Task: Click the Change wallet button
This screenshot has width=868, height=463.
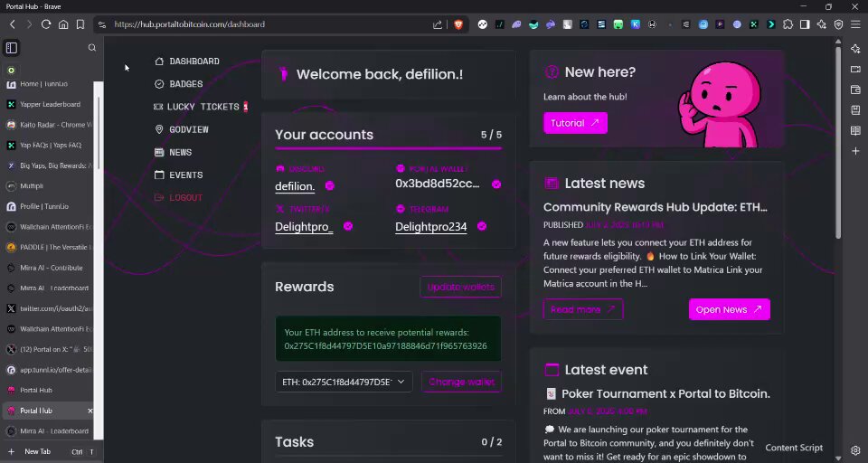Action: [x=461, y=382]
